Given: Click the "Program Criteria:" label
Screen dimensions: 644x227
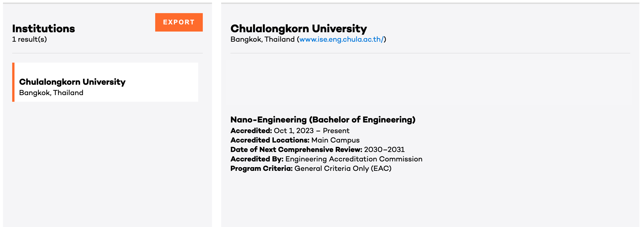Looking at the screenshot, I should coord(261,168).
